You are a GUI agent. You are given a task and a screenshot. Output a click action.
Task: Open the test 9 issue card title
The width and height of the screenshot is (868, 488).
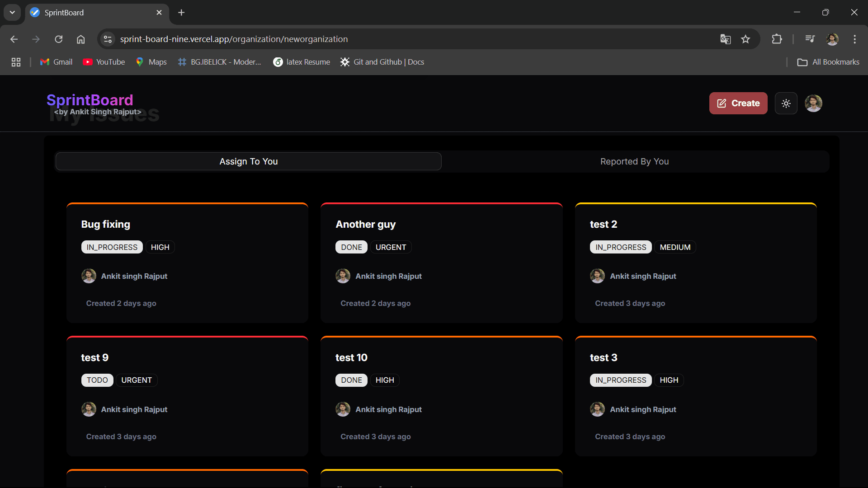point(94,357)
